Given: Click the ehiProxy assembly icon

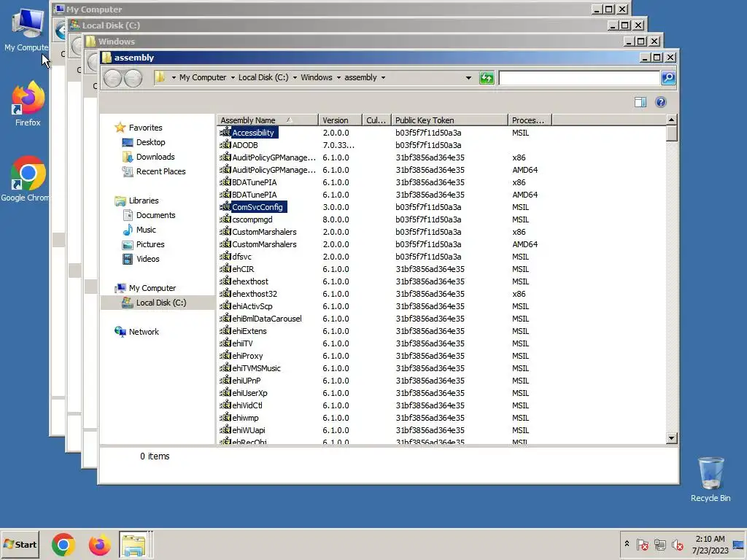Looking at the screenshot, I should point(225,356).
